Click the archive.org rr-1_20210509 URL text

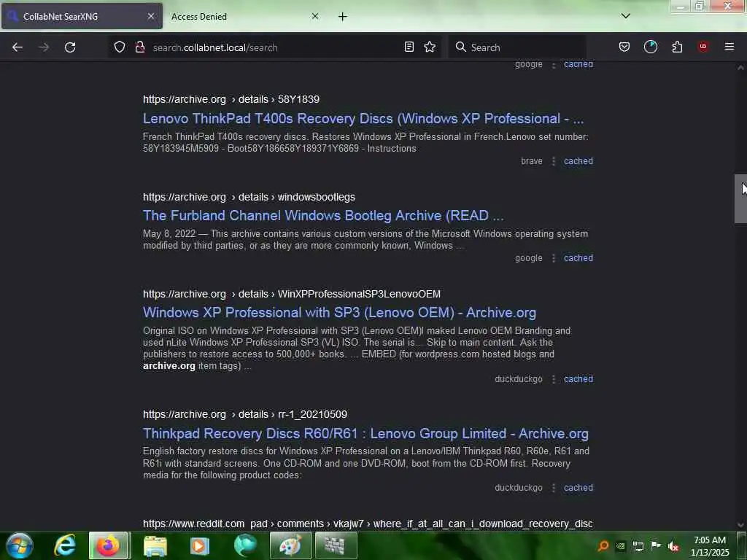pyautogui.click(x=245, y=415)
